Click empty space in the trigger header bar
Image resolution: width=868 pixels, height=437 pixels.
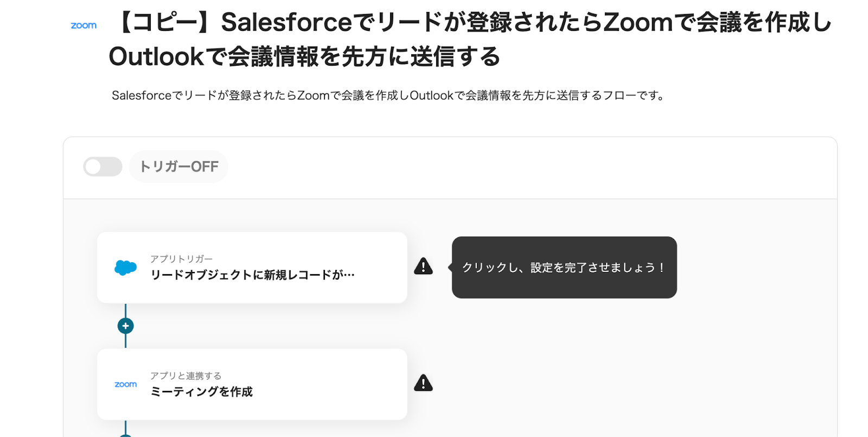515,168
